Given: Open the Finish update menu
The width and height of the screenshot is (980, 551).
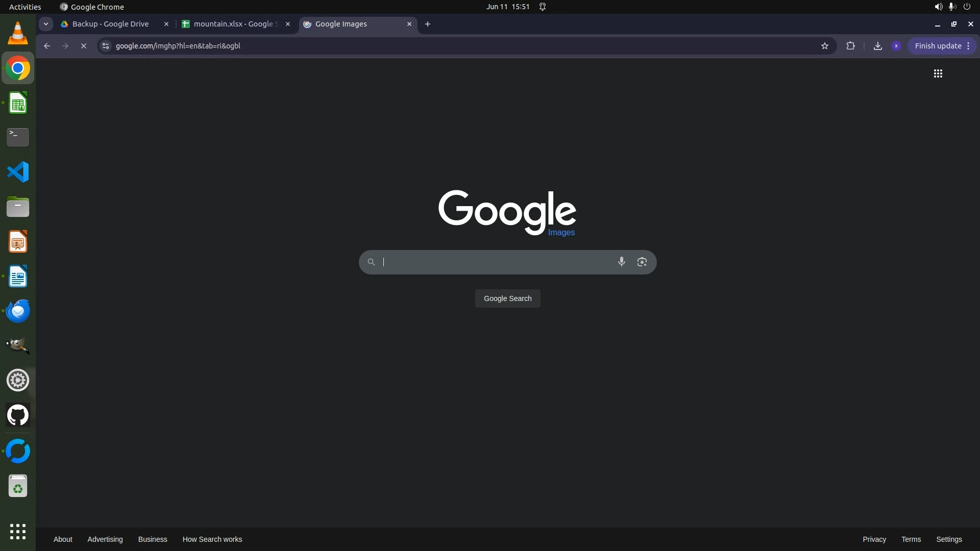Looking at the screenshot, I should point(942,46).
